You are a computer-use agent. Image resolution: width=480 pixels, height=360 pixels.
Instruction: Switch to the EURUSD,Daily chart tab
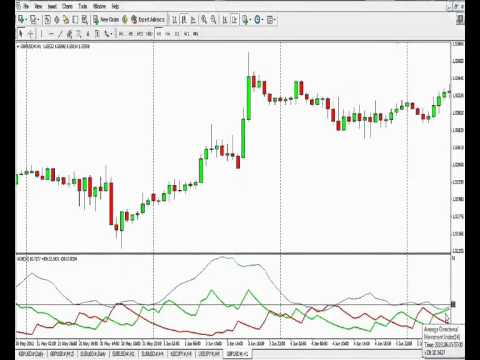pos(93,354)
